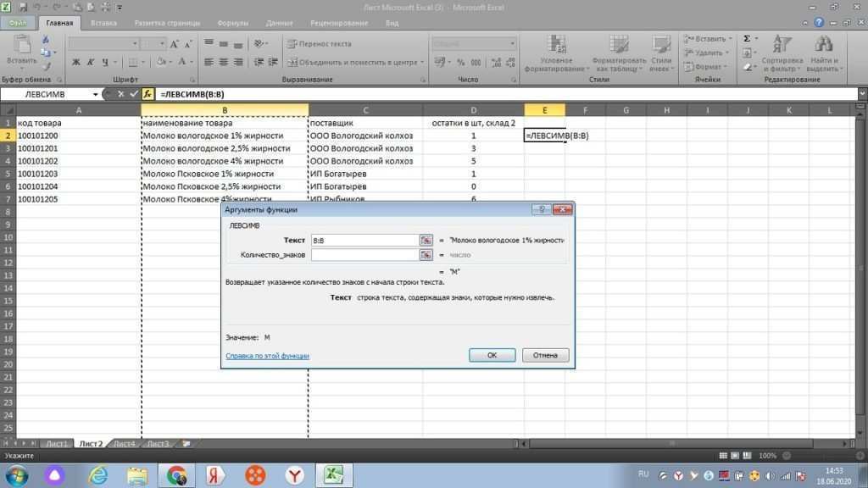Open Справка по этой функции link
Viewport: 868px width, 488px height.
pos(267,356)
